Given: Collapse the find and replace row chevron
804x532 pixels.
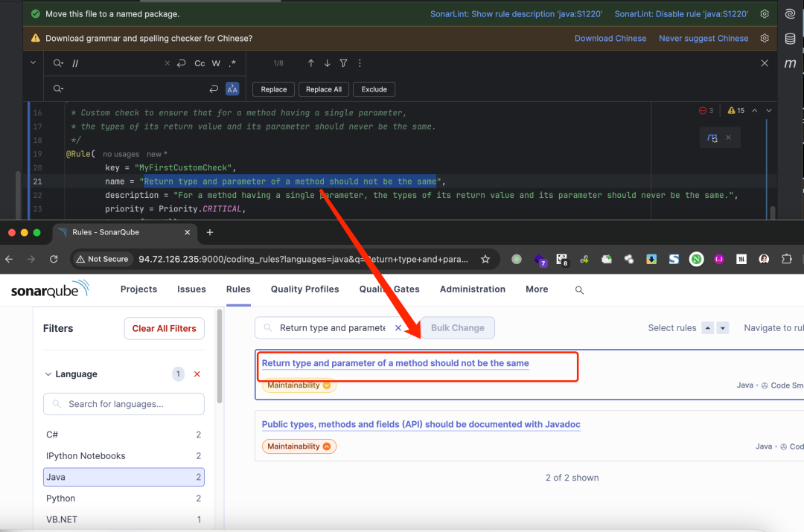Looking at the screenshot, I should coord(33,64).
